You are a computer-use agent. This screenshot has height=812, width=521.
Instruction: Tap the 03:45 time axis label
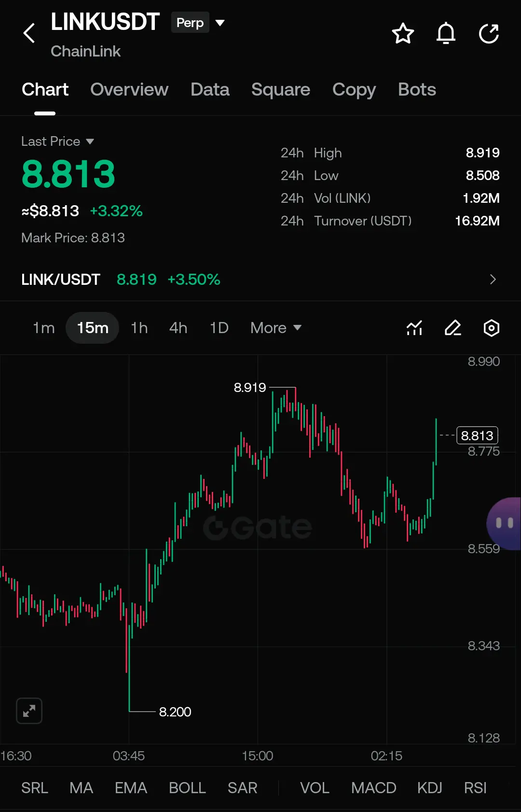[129, 756]
